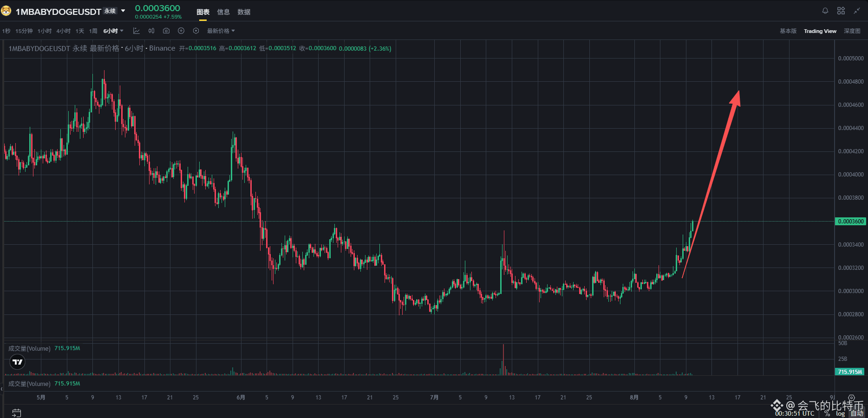Select the 4小时 timeframe
Image resolution: width=868 pixels, height=418 pixels.
click(x=64, y=31)
